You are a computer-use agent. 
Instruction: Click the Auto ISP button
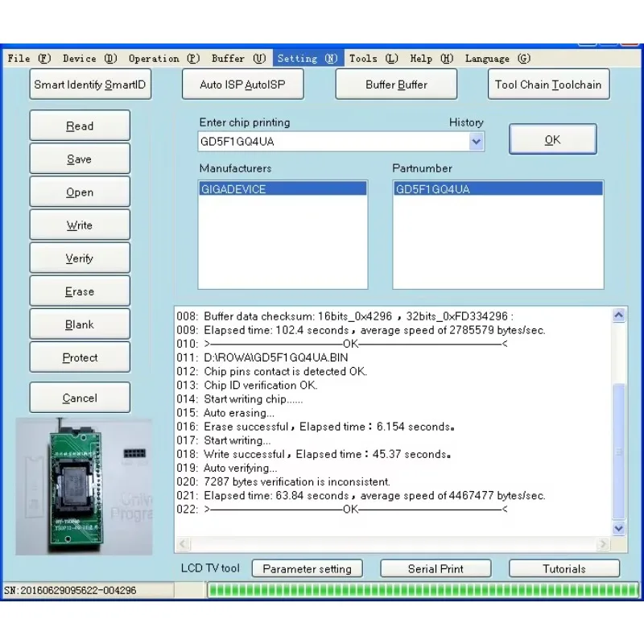(x=243, y=85)
